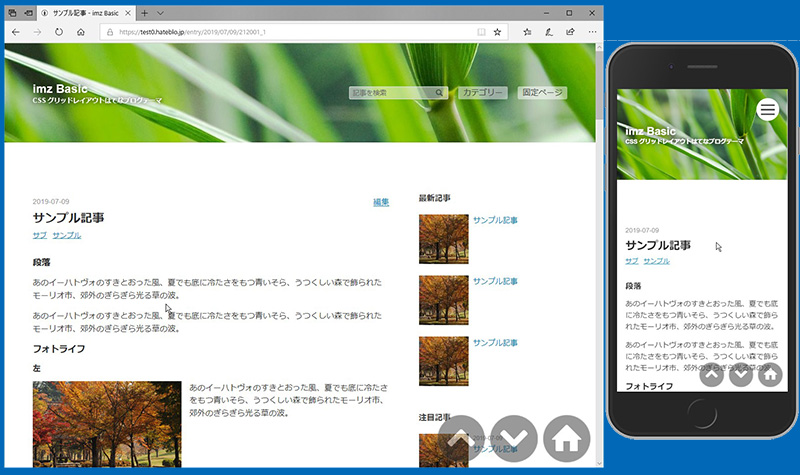
Task: Click the large autumn photo in article
Action: tap(107, 424)
